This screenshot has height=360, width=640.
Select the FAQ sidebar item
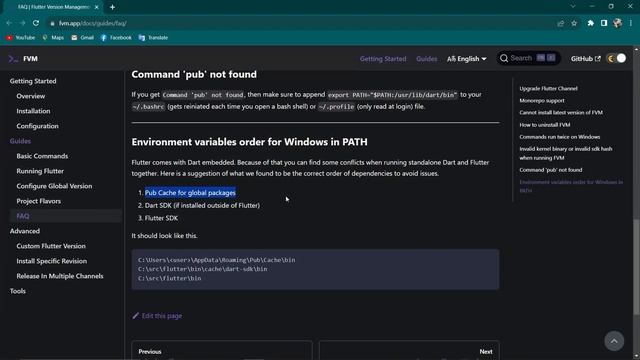pos(65,216)
